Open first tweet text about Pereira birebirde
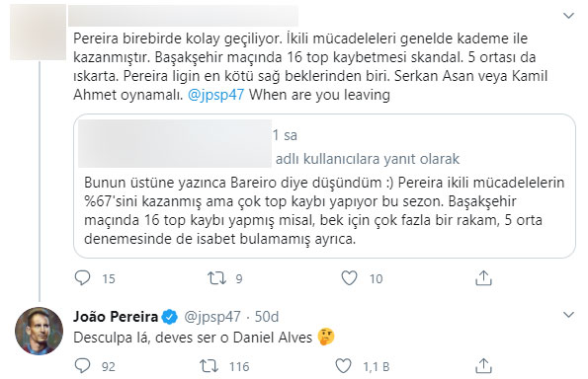The width and height of the screenshot is (588, 379). 310,66
